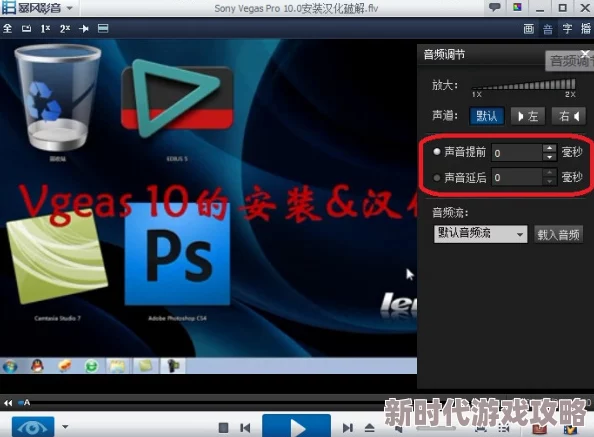
Task: Select 右 right audio channel
Action: coord(569,116)
